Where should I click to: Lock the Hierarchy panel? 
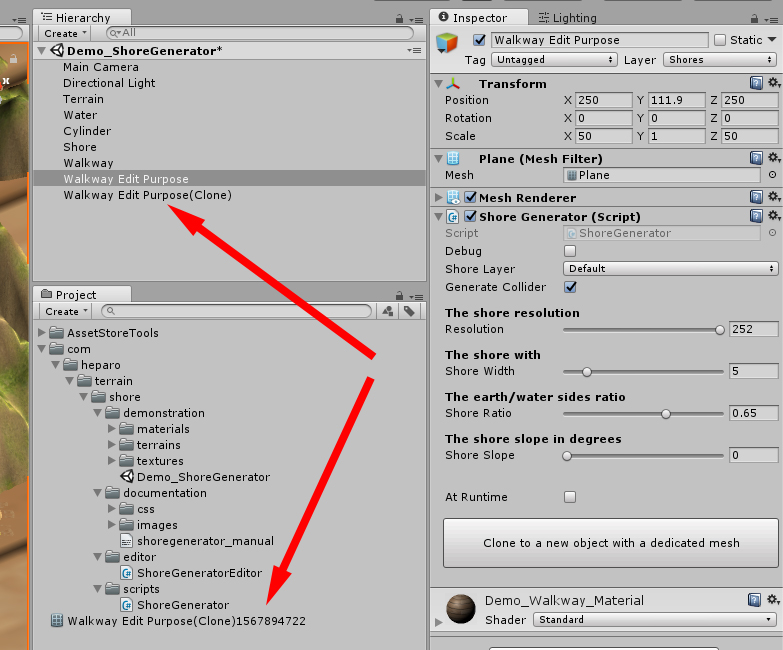pos(399,19)
